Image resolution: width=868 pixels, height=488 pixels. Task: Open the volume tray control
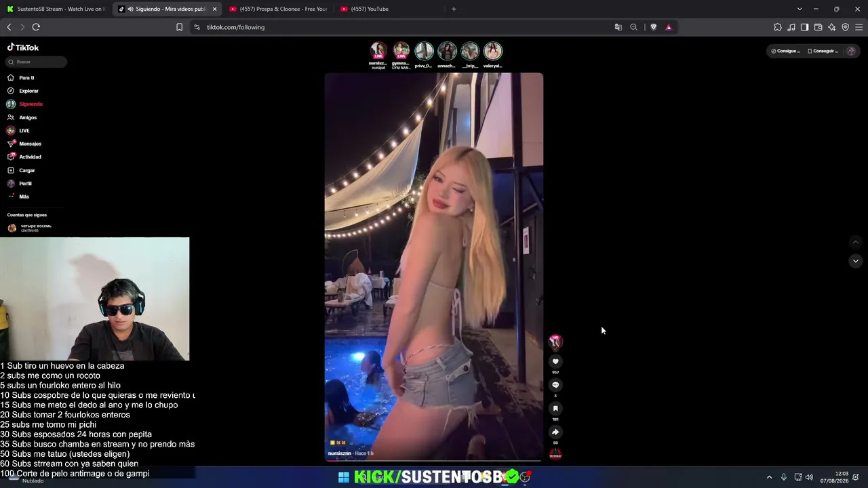pyautogui.click(x=809, y=477)
